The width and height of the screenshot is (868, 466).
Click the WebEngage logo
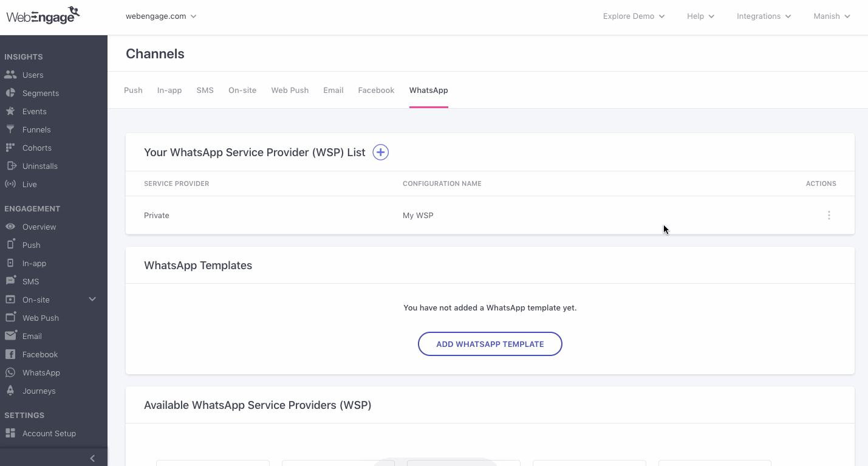tap(43, 15)
